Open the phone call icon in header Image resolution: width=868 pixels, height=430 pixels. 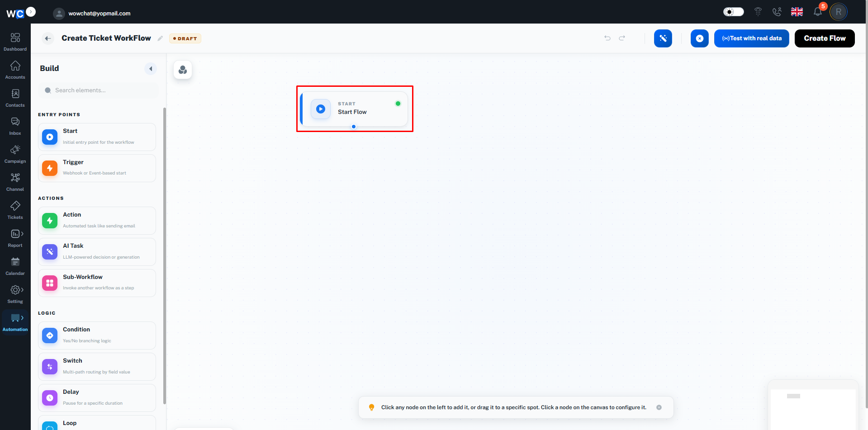(x=777, y=12)
